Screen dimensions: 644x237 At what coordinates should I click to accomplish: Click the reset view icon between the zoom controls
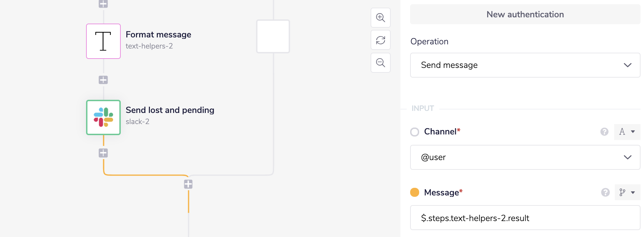tap(380, 40)
